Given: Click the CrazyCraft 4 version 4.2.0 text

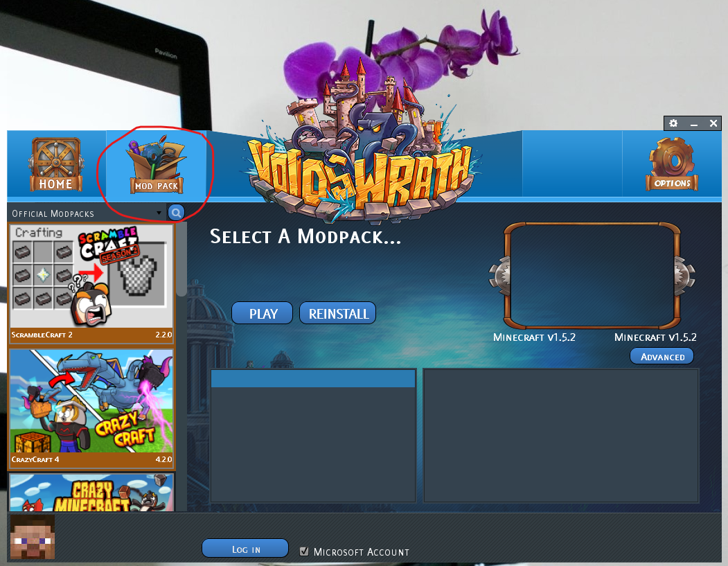Looking at the screenshot, I should 163,460.
